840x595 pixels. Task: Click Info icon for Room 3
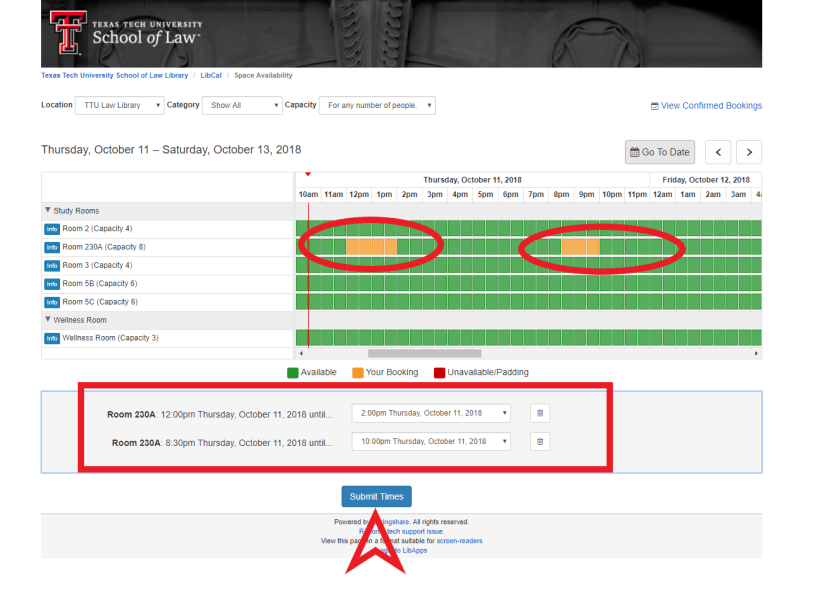point(52,265)
